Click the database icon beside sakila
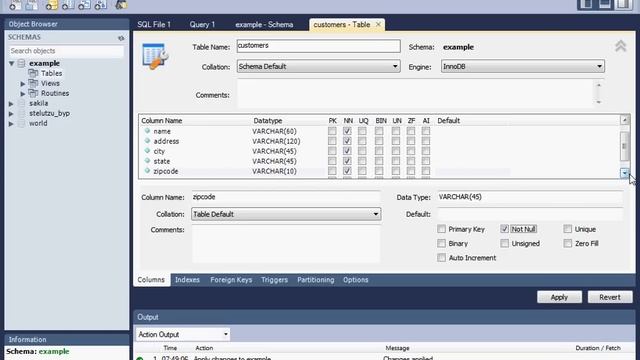Viewport: 640px width, 360px height. pos(22,103)
